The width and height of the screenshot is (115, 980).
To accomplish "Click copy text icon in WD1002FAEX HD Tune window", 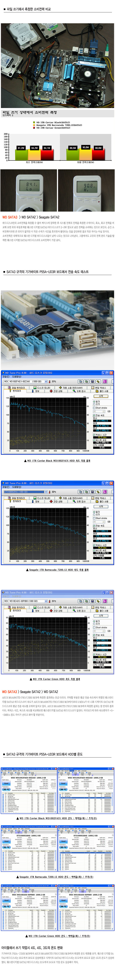I will pyautogui.click(x=81, y=381).
